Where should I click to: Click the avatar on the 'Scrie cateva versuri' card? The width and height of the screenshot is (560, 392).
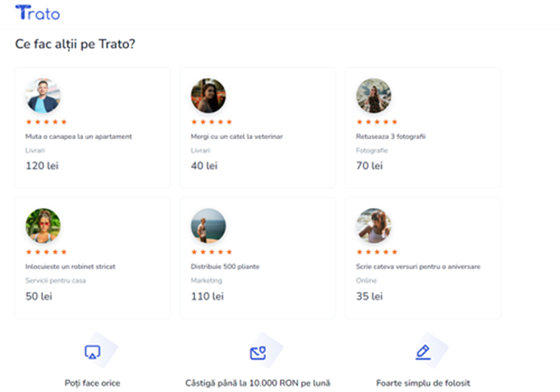[373, 226]
